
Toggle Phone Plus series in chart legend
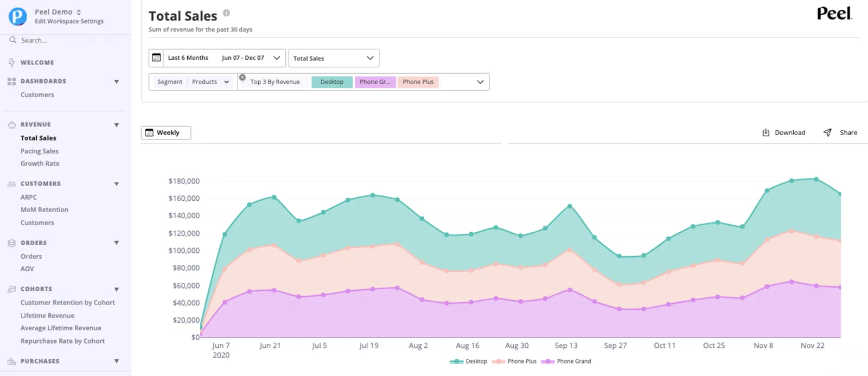point(514,361)
